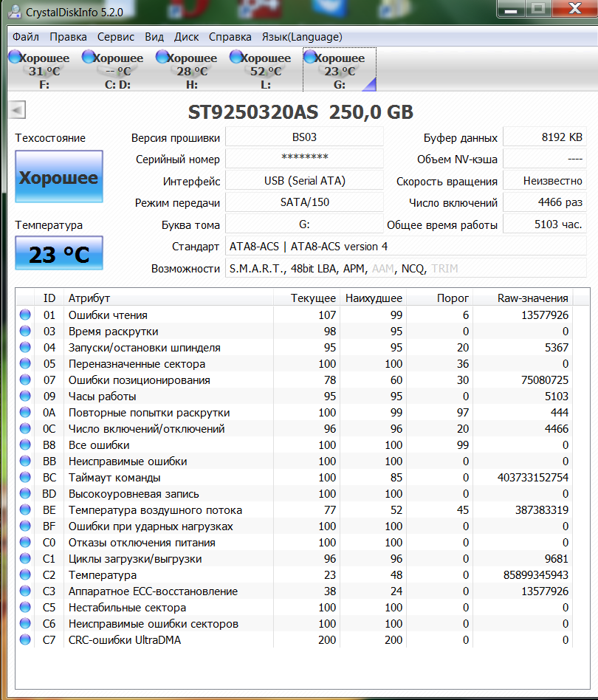Click status icon for attribute 0C row

[25, 428]
